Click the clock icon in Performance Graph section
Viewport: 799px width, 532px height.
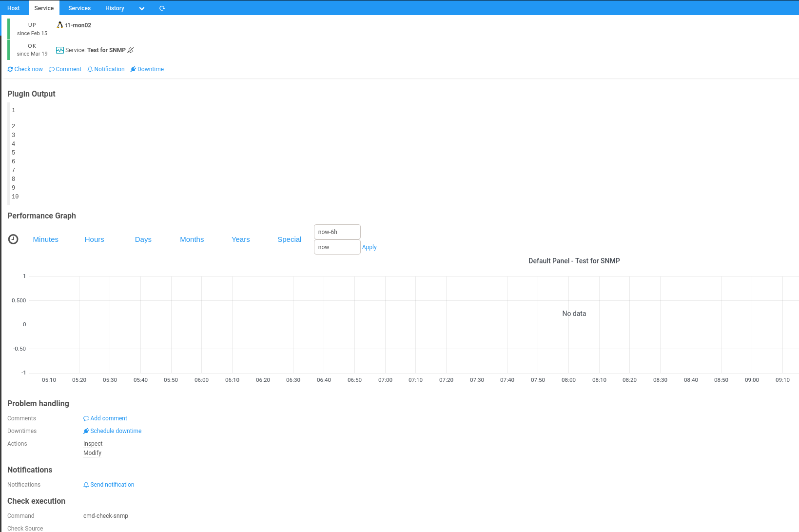point(13,239)
